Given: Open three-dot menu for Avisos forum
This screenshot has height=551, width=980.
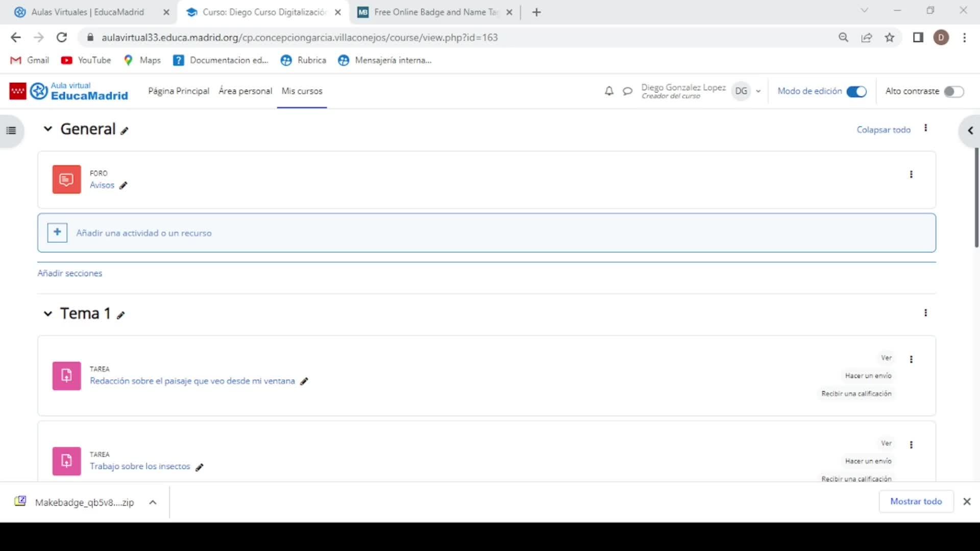Looking at the screenshot, I should pyautogui.click(x=911, y=174).
